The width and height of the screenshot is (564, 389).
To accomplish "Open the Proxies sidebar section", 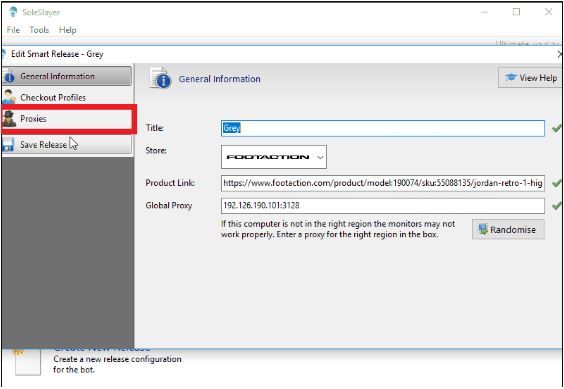I will tap(68, 119).
